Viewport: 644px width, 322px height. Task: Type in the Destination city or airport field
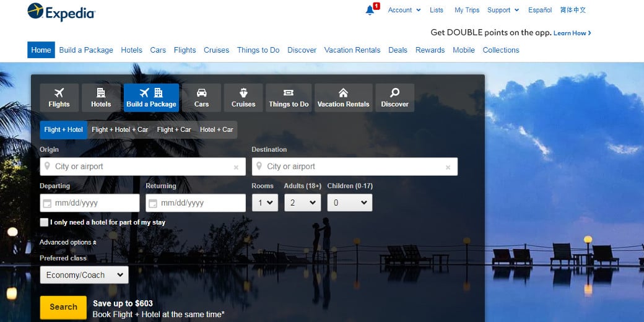click(353, 167)
